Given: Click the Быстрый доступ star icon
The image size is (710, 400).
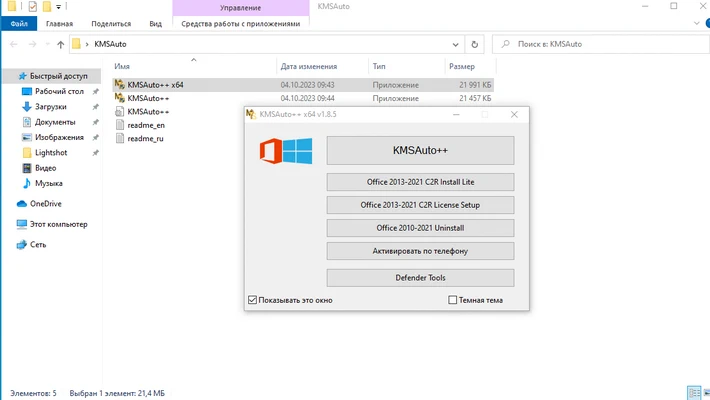Looking at the screenshot, I should [x=22, y=76].
